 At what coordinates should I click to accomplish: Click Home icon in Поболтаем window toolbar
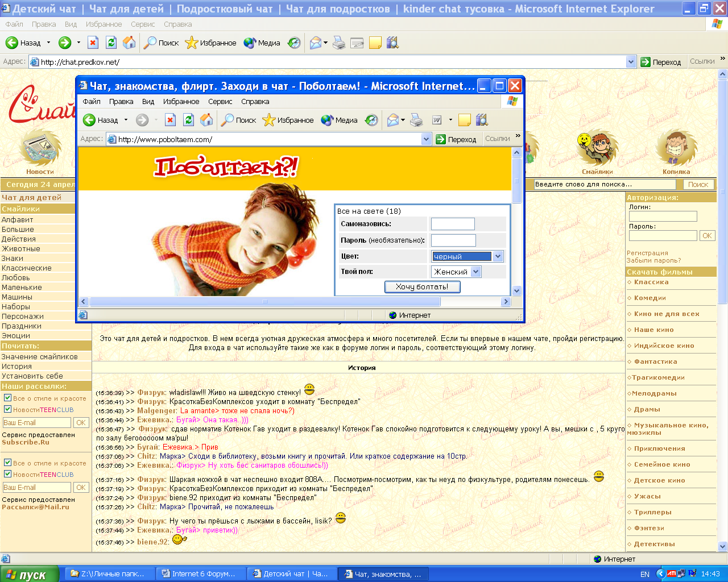click(207, 120)
